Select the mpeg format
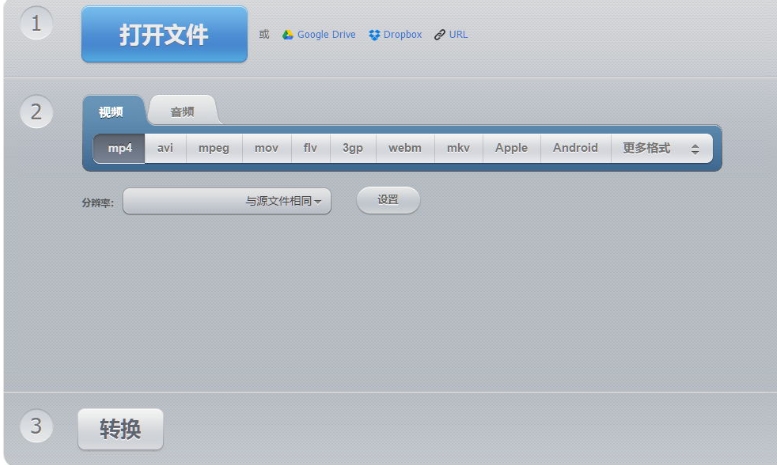The width and height of the screenshot is (777, 465). (x=214, y=148)
